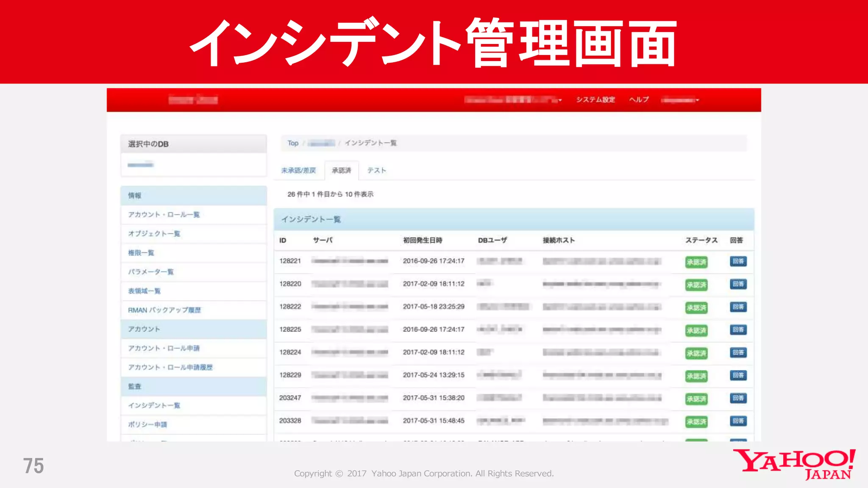Select the 承認済 tab
The width and height of the screenshot is (868, 488).
click(341, 170)
